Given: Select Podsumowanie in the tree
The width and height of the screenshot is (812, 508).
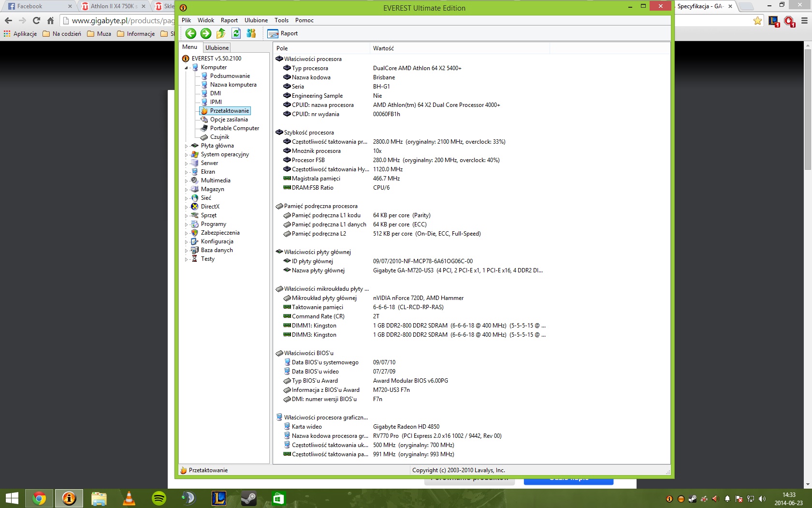Looking at the screenshot, I should pyautogui.click(x=230, y=76).
